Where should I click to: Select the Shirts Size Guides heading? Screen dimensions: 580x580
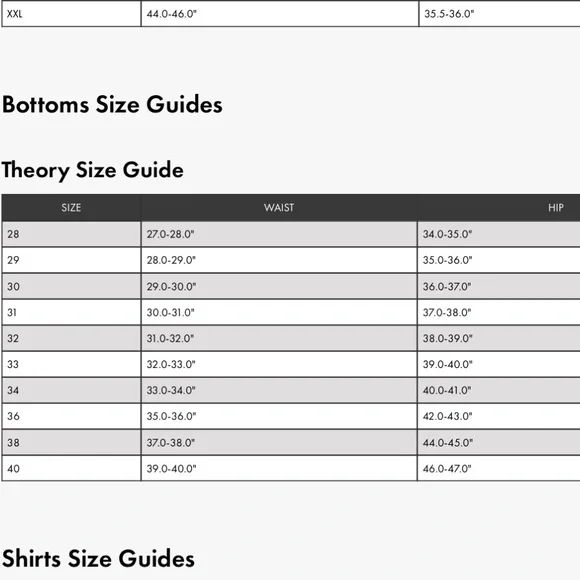(x=98, y=559)
